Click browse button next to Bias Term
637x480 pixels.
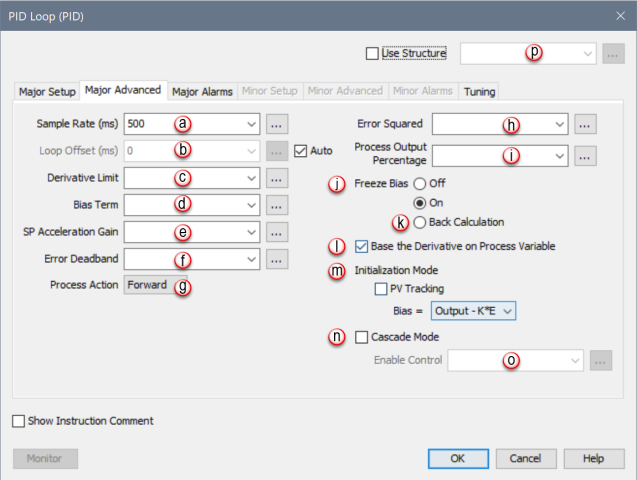point(277,205)
